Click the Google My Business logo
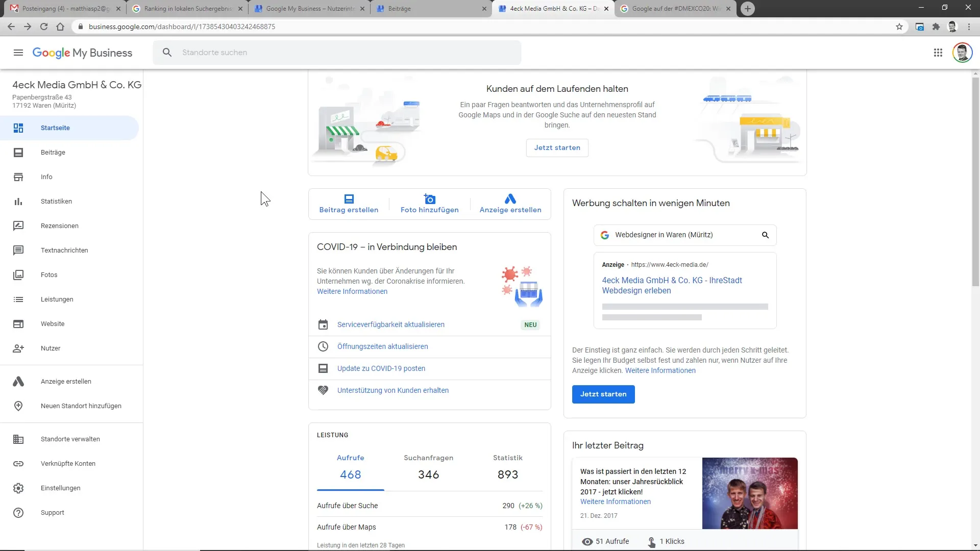 [82, 53]
